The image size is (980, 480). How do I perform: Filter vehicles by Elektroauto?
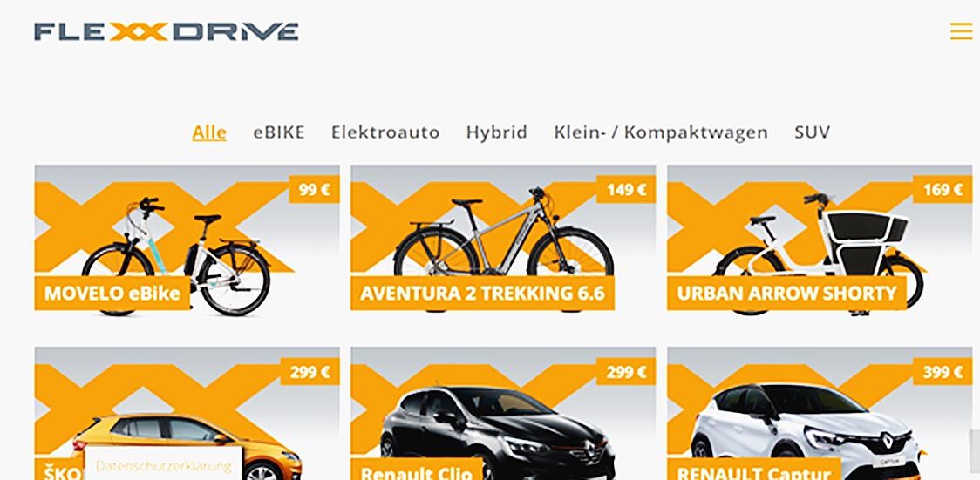coord(385,132)
